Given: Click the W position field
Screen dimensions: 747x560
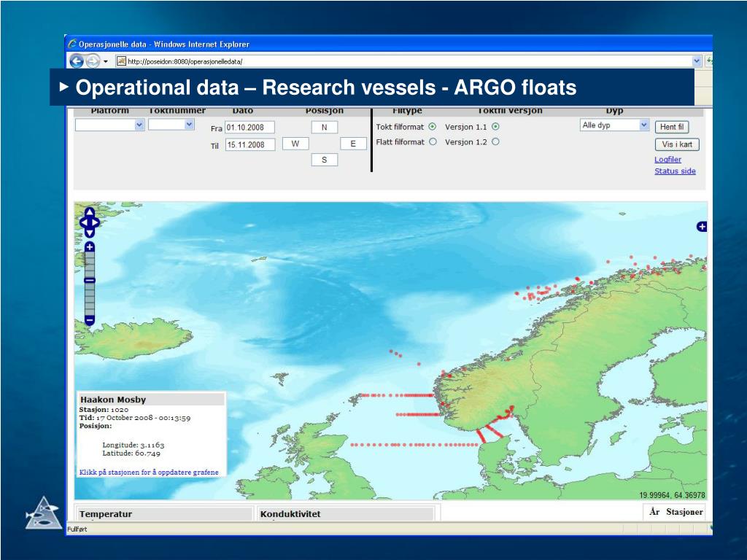Looking at the screenshot, I should pos(295,144).
